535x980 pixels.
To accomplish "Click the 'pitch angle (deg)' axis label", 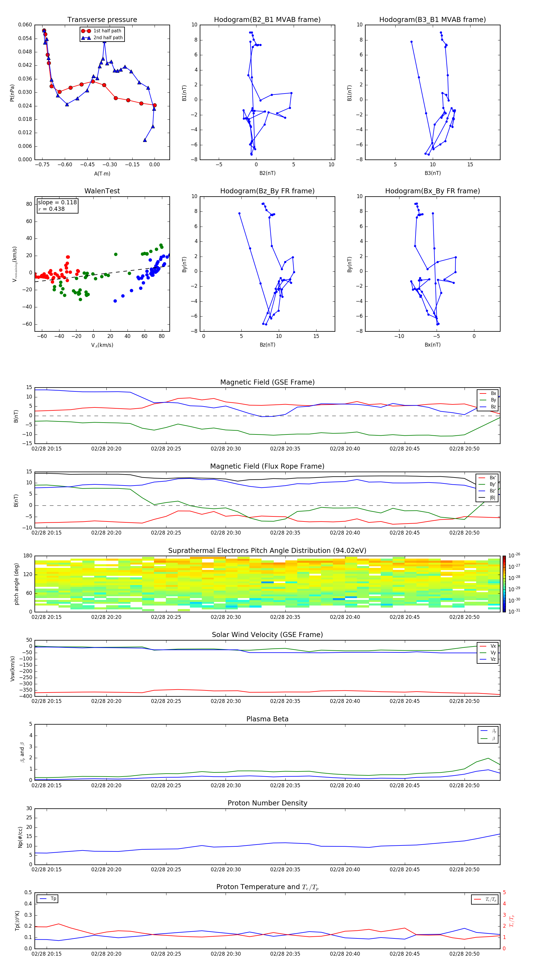I will click(x=16, y=584).
